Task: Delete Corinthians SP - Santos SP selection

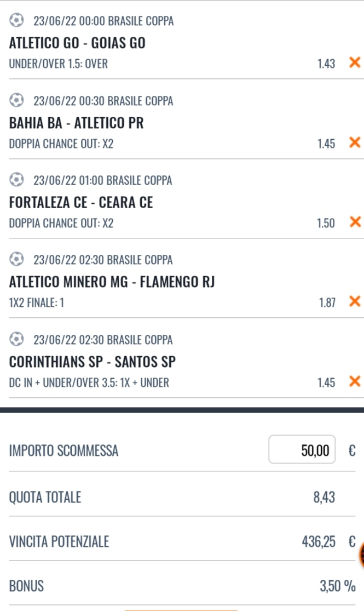Action: [354, 381]
